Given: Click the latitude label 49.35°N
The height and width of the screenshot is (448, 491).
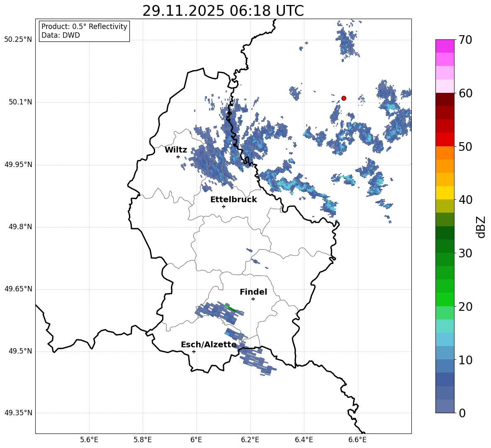Looking at the screenshot, I should coord(18,413).
